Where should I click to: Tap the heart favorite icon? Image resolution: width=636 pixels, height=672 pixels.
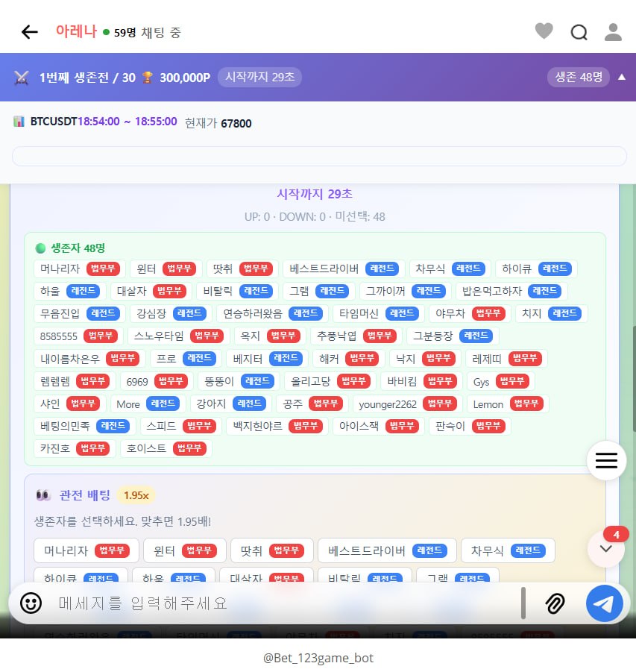544,31
